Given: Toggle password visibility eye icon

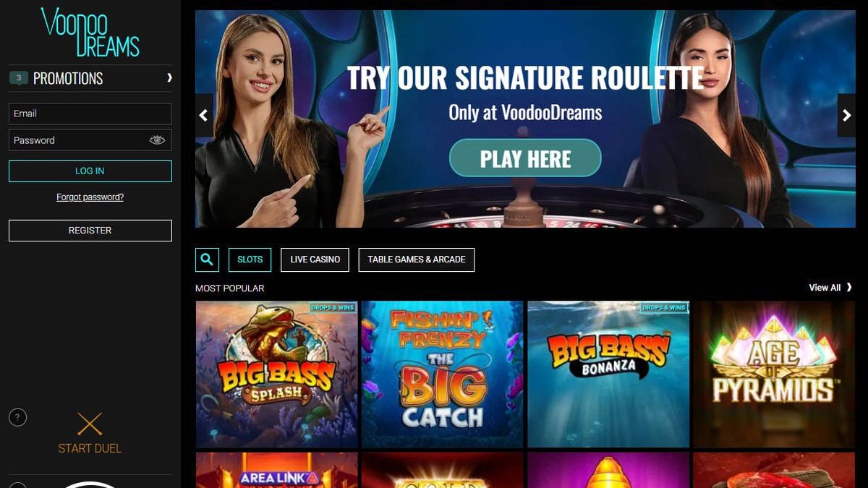Looking at the screenshot, I should 157,140.
